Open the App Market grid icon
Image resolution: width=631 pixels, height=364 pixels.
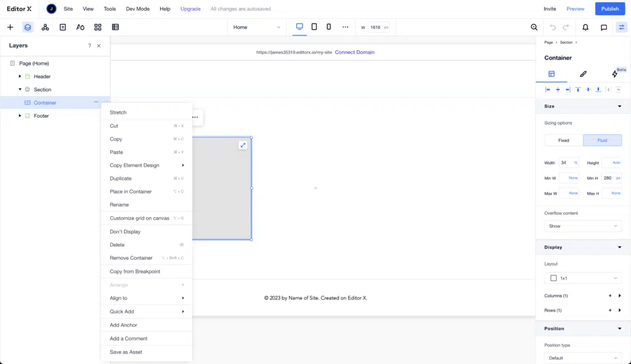pyautogui.click(x=98, y=27)
